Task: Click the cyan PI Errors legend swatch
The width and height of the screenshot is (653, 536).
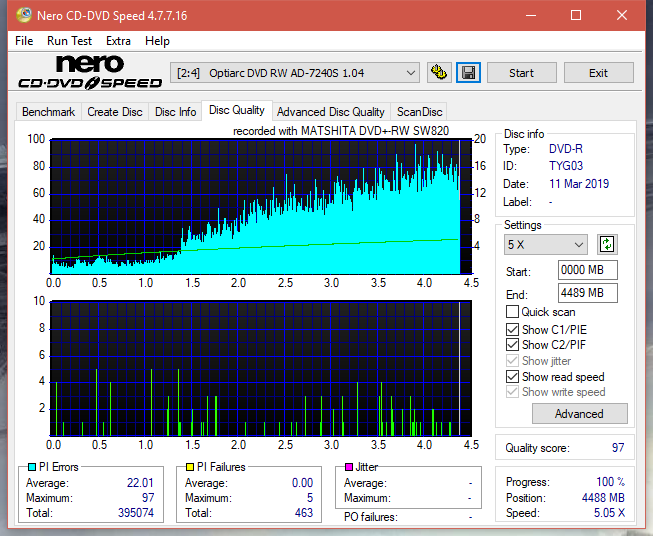Action: click(32, 467)
